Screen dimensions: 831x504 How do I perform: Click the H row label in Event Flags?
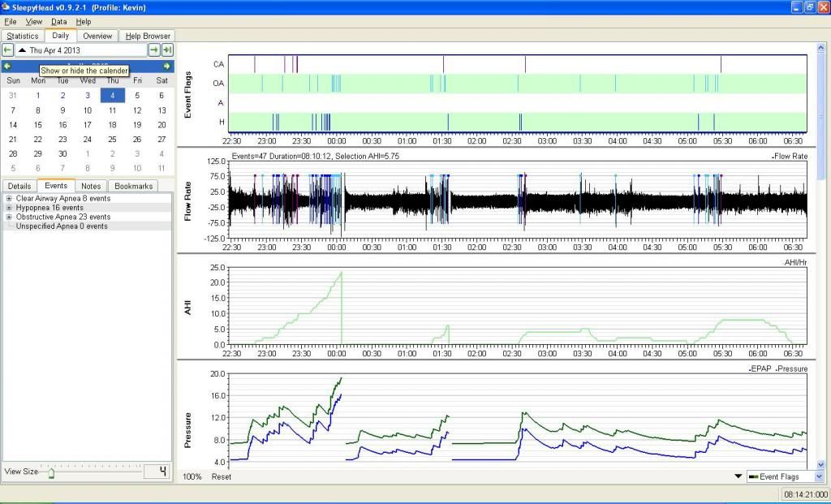tap(222, 122)
